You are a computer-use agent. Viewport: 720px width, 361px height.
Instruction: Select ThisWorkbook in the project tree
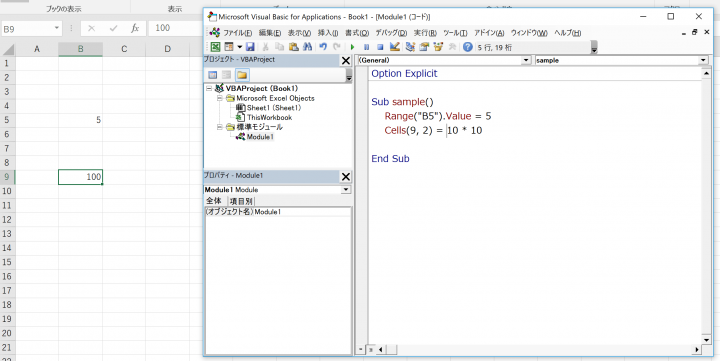(269, 118)
